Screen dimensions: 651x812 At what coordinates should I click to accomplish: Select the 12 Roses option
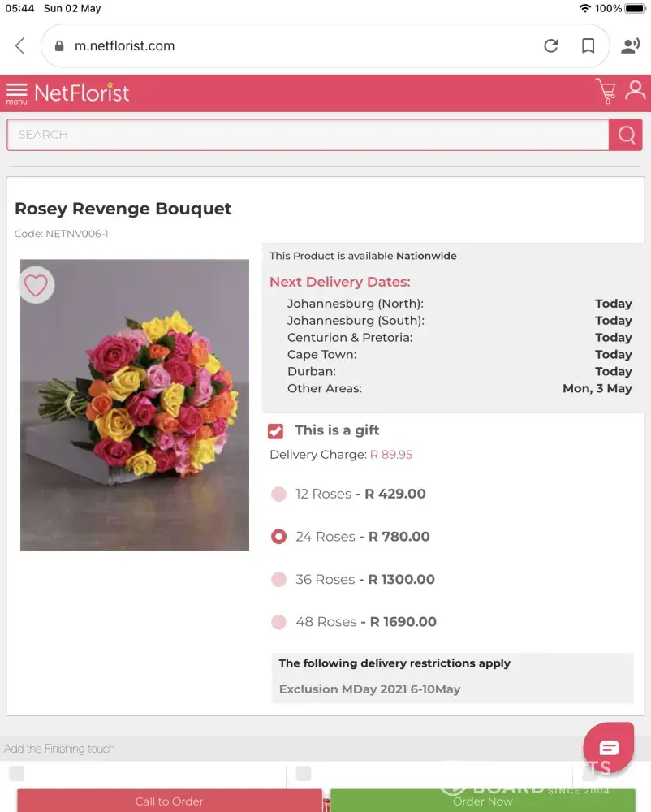coord(278,494)
